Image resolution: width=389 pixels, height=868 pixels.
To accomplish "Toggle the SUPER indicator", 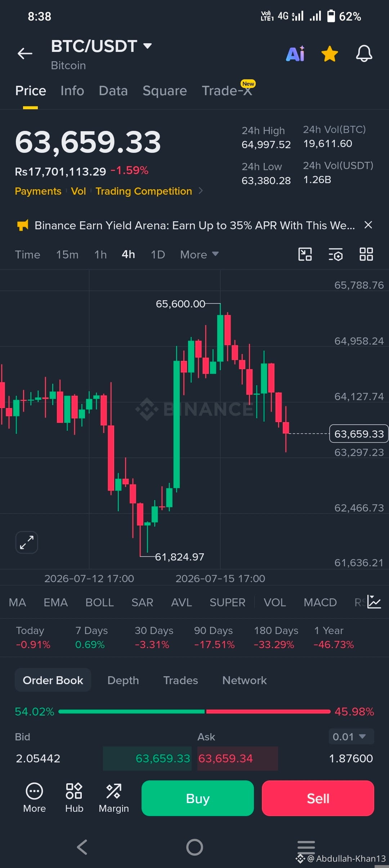I will coord(227,602).
